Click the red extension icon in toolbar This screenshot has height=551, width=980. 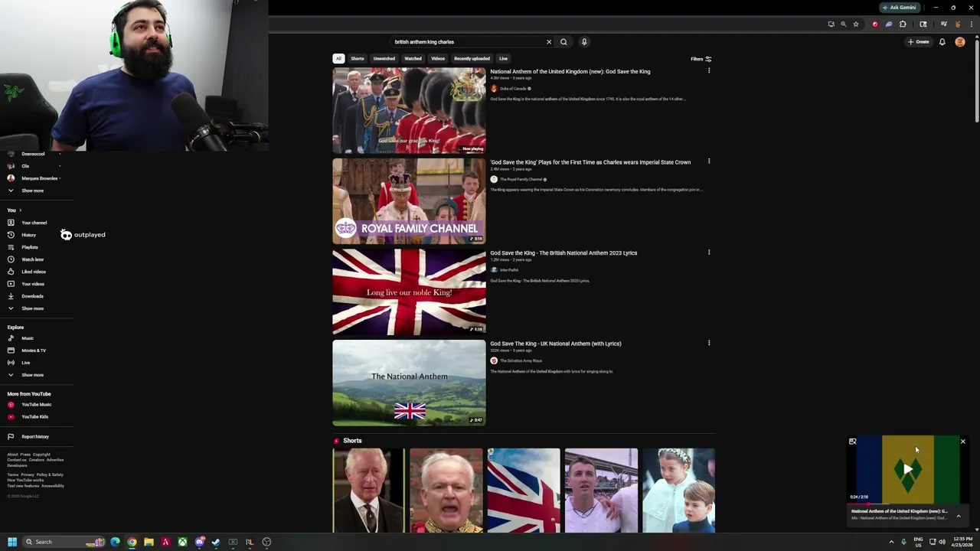click(875, 24)
